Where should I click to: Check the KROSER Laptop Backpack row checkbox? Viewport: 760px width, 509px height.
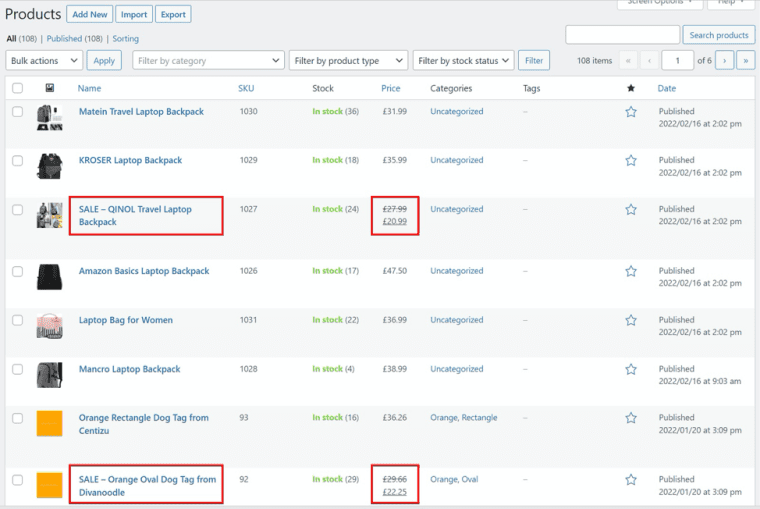pos(17,160)
